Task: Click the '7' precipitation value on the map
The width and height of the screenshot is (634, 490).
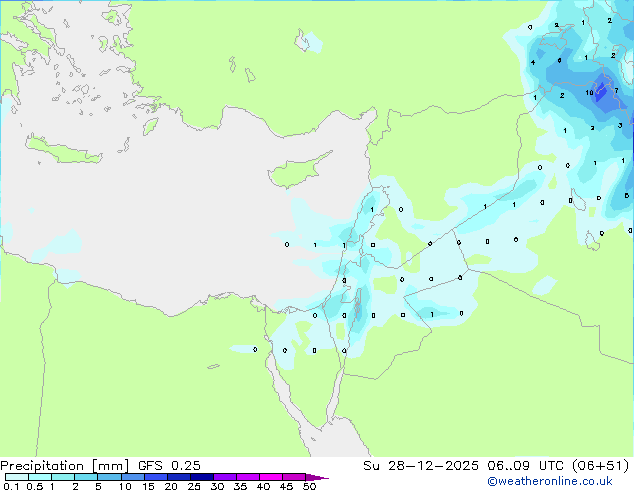Action: click(616, 91)
